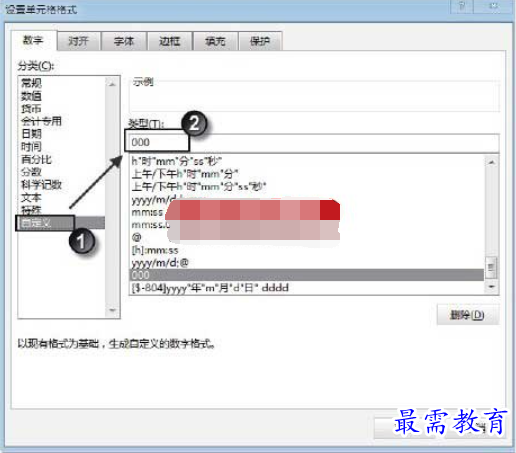
Task: Select 常规 in the category list
Action: (x=31, y=83)
